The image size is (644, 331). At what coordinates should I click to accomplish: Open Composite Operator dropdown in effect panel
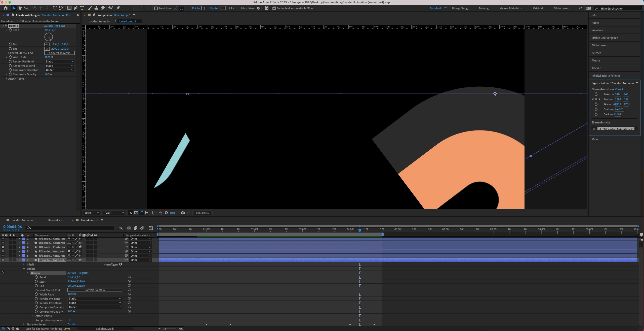click(x=59, y=70)
